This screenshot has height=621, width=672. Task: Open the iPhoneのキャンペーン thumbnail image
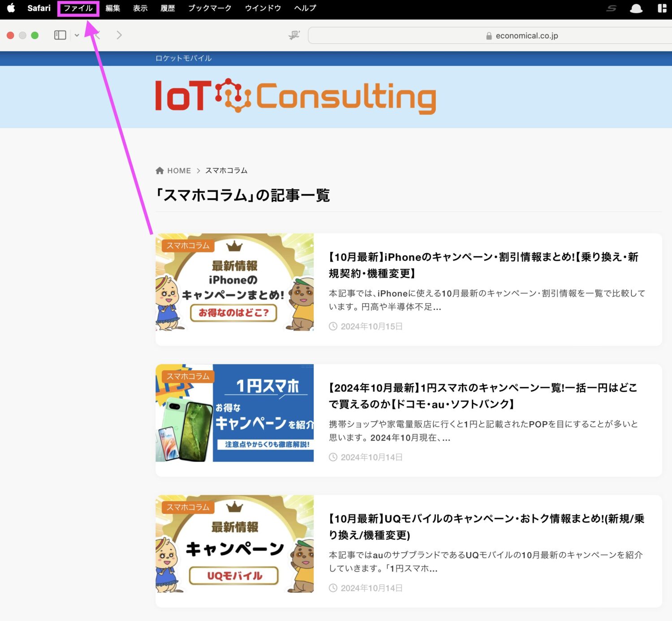click(234, 282)
